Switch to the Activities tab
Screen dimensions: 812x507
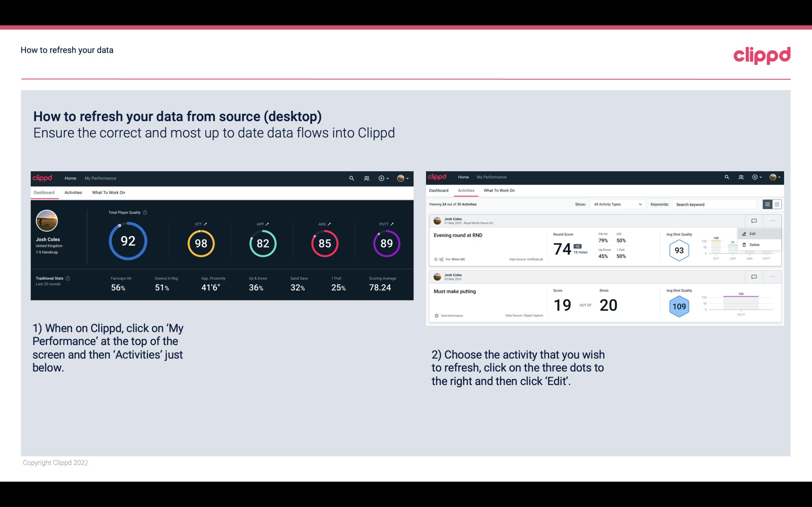73,192
